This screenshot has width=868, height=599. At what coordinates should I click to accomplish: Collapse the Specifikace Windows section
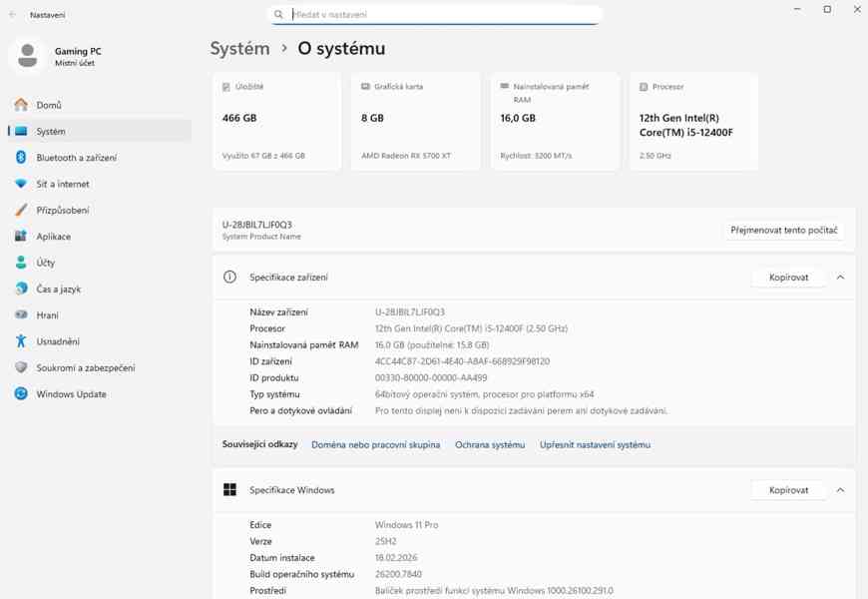839,489
